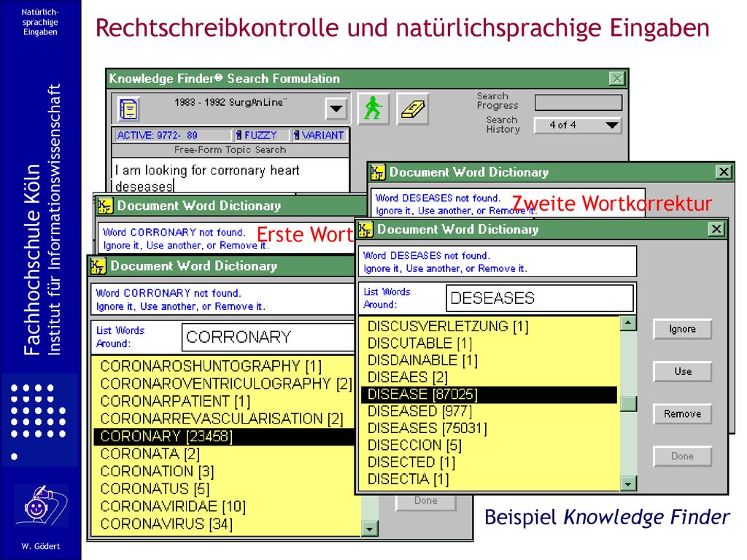Click into the Free-Form Topic Search text box
747x560 pixels.
pyautogui.click(x=231, y=175)
